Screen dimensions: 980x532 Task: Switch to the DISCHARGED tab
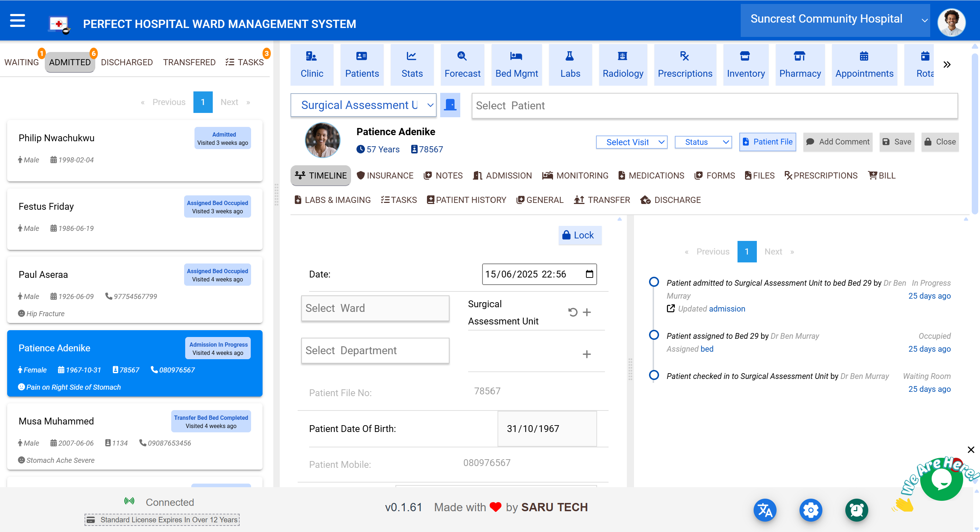pyautogui.click(x=127, y=62)
